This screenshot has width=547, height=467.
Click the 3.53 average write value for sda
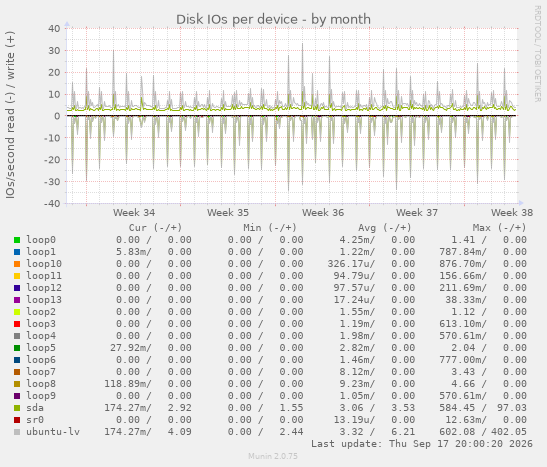403,408
